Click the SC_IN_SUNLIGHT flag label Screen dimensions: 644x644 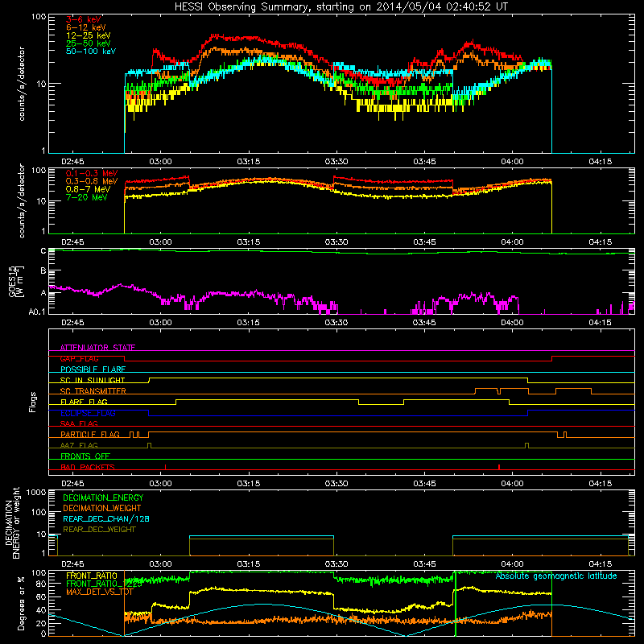pos(93,380)
